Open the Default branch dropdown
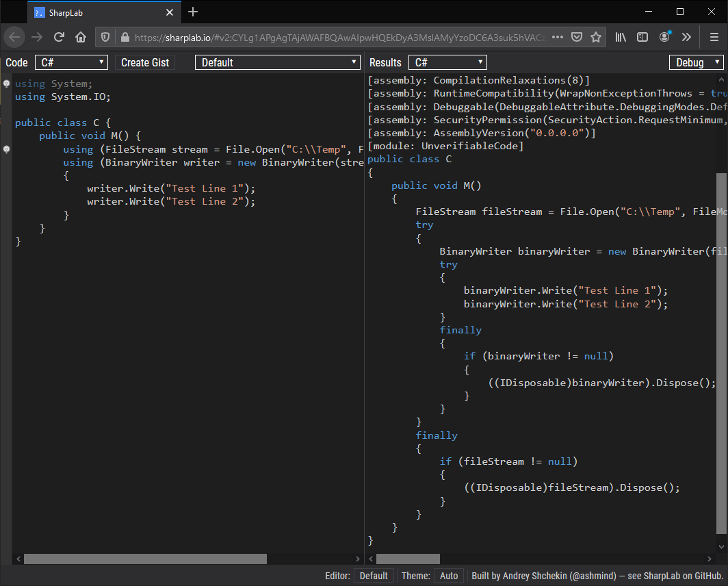The height and width of the screenshot is (586, 728). pyautogui.click(x=277, y=62)
